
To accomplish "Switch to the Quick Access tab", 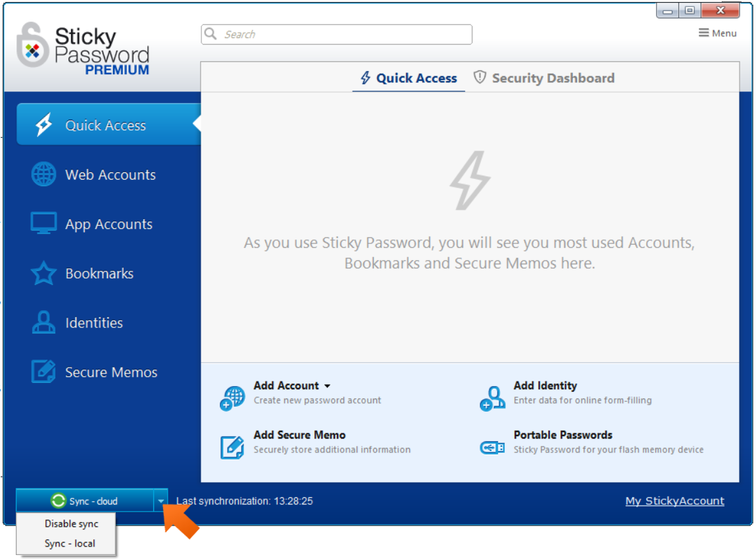I will pyautogui.click(x=409, y=78).
